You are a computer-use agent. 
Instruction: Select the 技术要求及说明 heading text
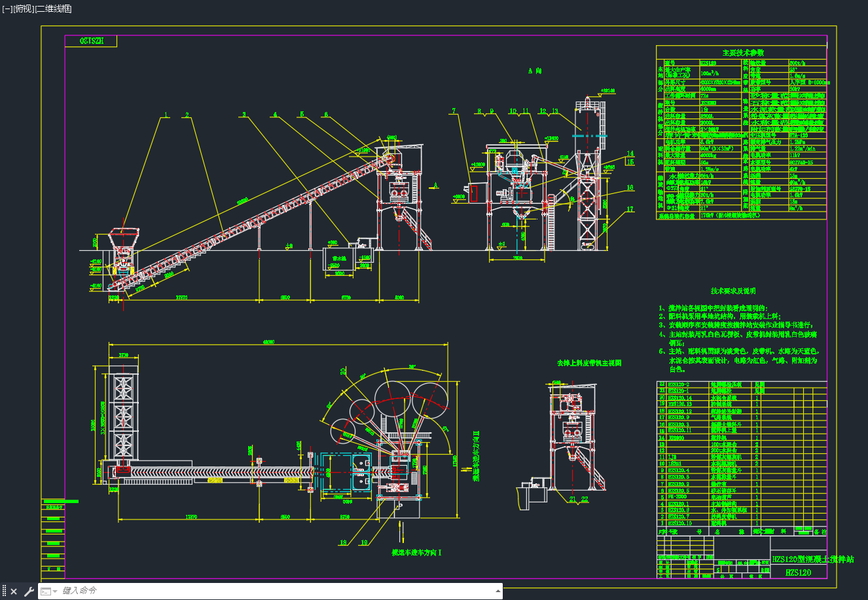733,291
